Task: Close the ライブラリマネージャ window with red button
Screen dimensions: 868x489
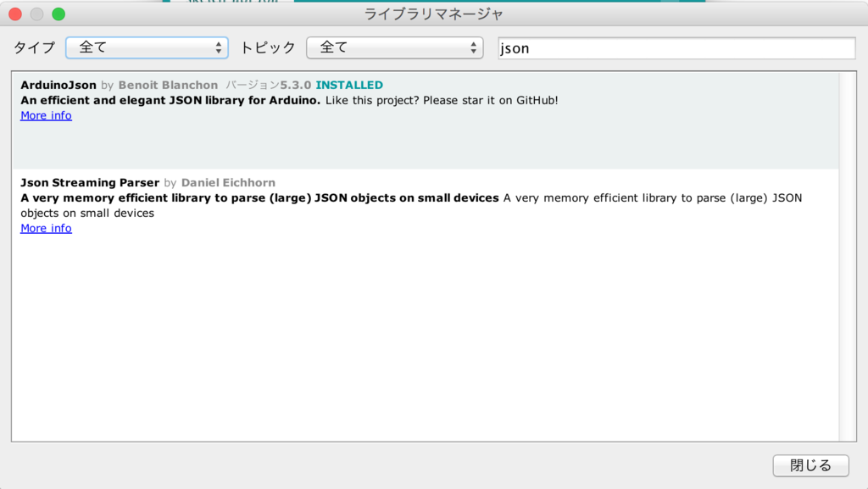Action: [15, 14]
